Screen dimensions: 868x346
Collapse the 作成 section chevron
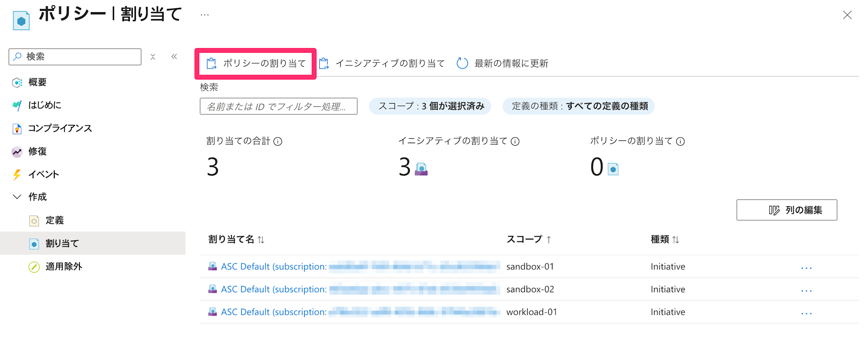click(17, 197)
